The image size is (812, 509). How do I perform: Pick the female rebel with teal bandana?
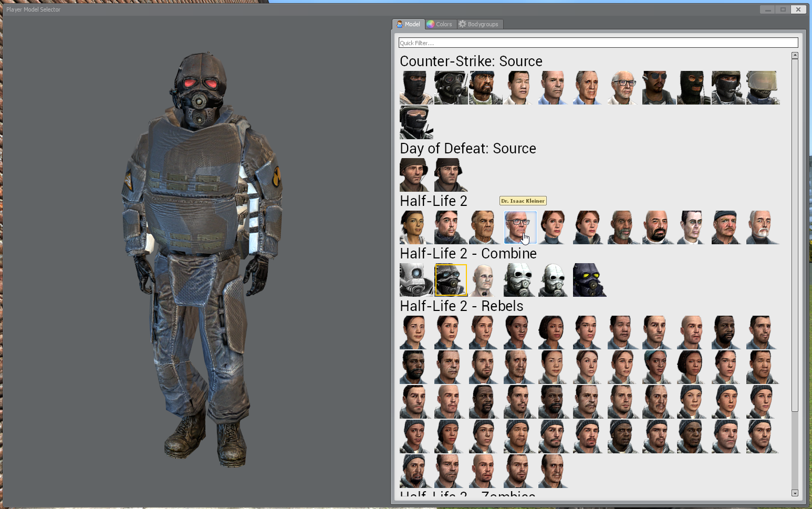pyautogui.click(x=659, y=367)
